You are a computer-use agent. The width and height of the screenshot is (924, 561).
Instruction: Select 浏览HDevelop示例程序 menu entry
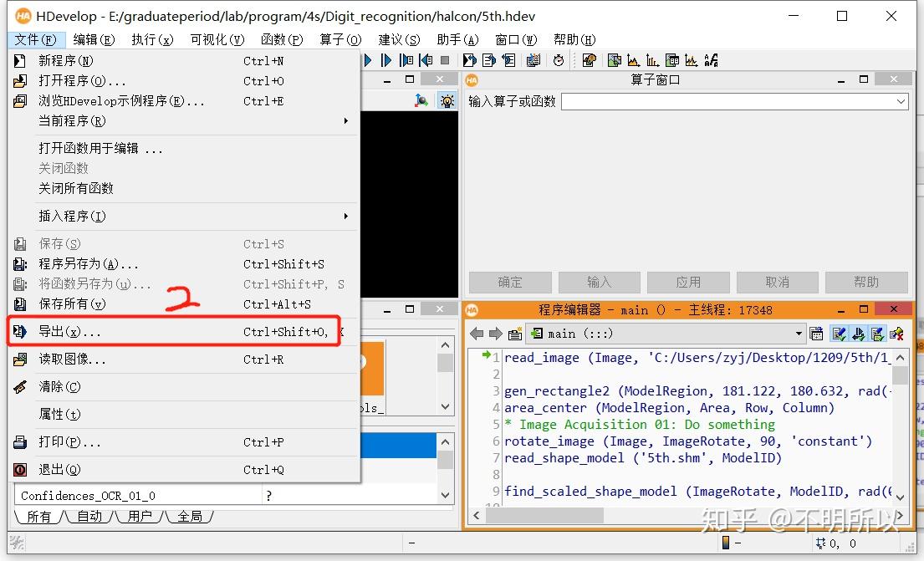point(184,101)
